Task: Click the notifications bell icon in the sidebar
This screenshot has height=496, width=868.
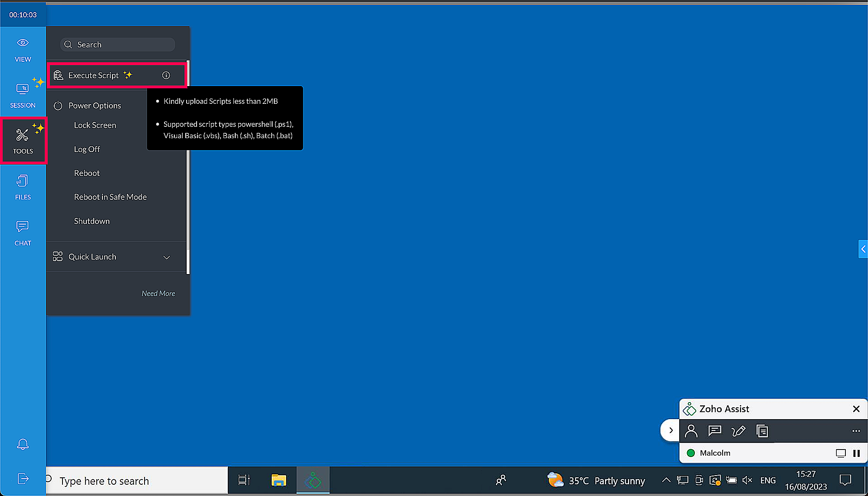Action: [23, 444]
